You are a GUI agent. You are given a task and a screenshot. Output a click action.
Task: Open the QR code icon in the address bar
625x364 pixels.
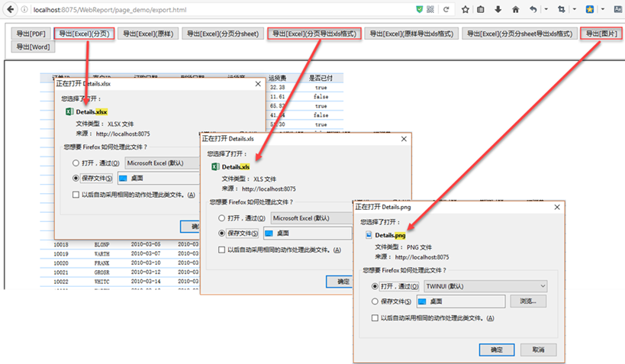pyautogui.click(x=430, y=10)
